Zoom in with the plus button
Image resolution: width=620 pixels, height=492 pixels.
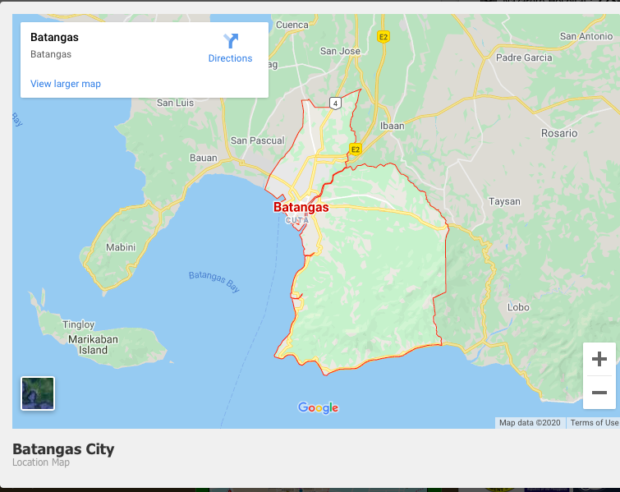(x=599, y=359)
